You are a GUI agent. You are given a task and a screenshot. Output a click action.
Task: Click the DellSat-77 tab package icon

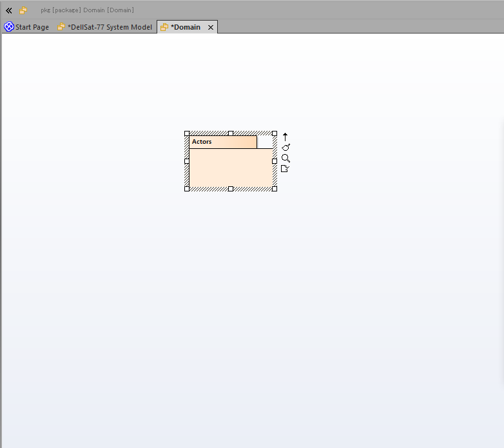click(x=61, y=27)
